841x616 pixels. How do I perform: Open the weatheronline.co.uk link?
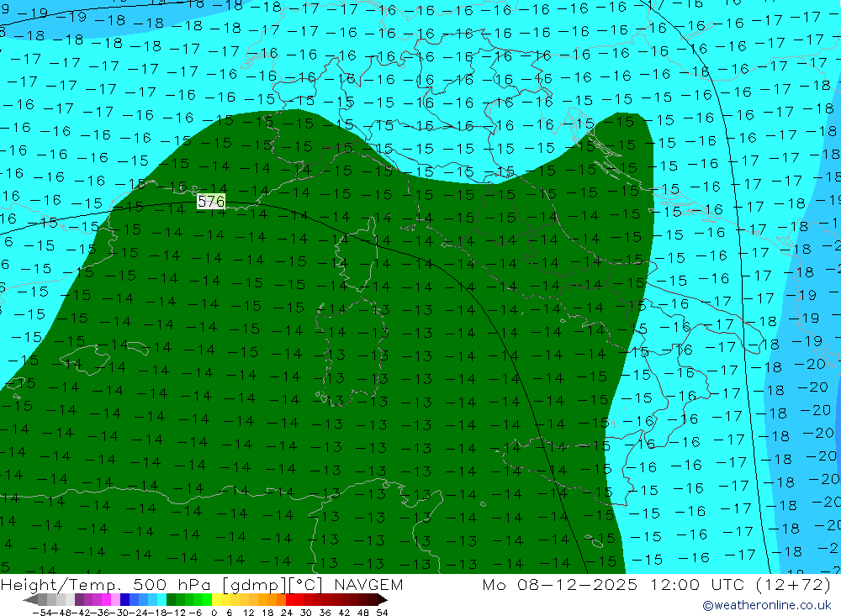766,605
